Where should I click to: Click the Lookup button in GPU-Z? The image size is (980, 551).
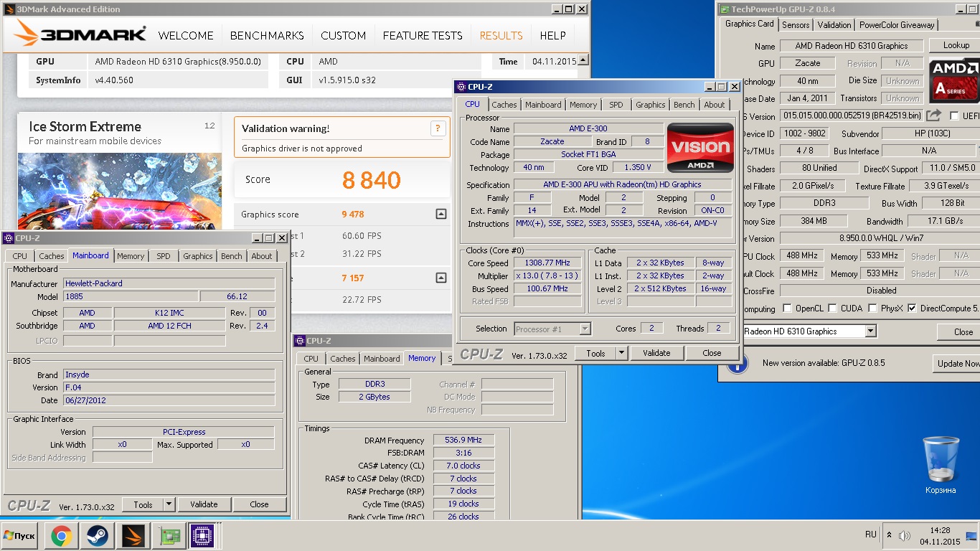click(956, 45)
